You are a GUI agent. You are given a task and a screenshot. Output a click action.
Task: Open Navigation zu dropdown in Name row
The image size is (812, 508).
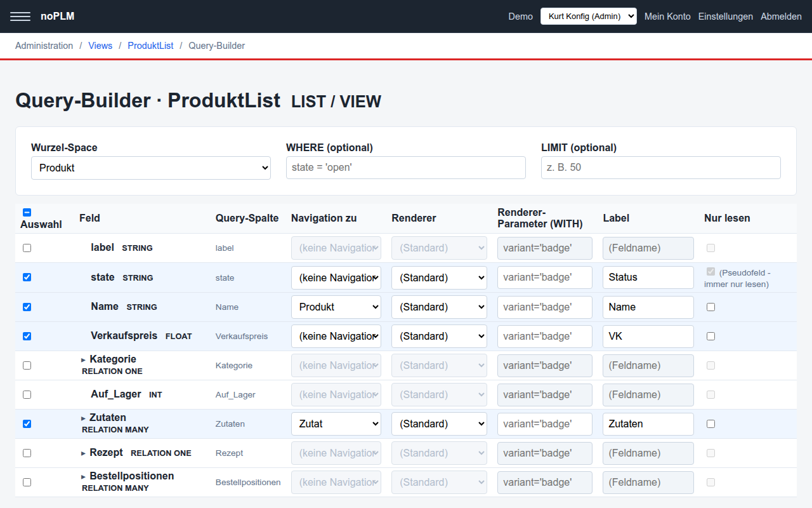[x=336, y=307]
